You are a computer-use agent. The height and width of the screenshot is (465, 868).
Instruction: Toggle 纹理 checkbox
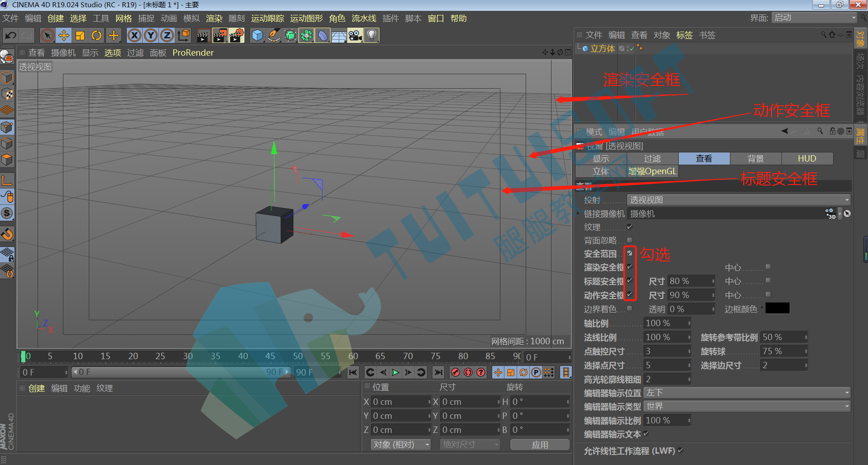click(629, 227)
